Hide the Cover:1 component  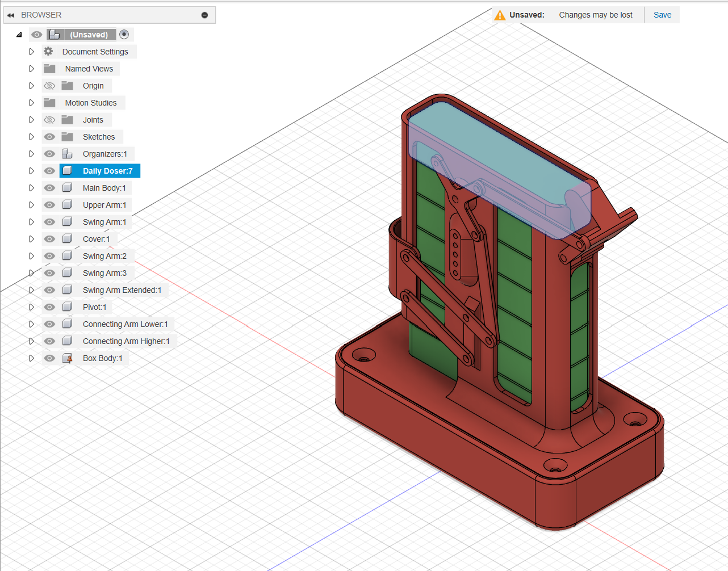point(49,239)
